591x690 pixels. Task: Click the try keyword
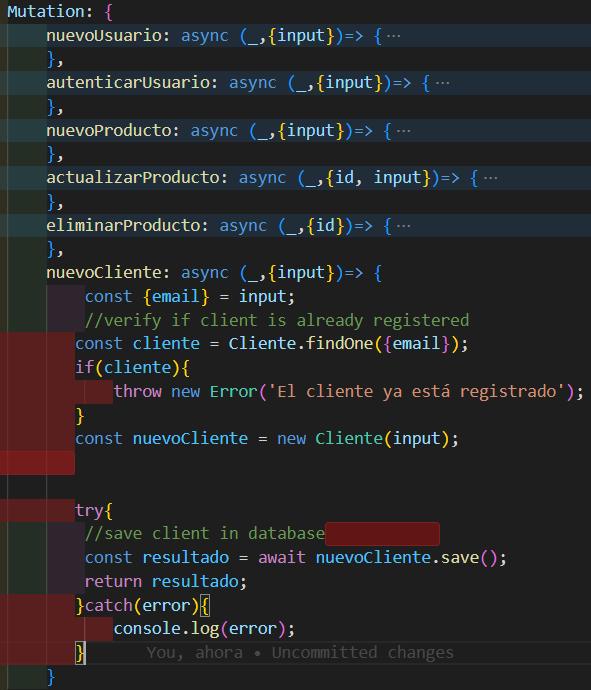(x=89, y=510)
